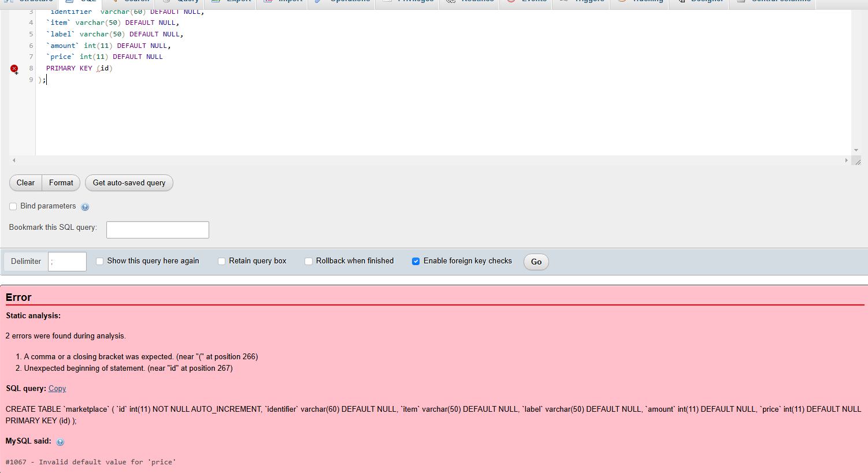Click Get auto-saved query
The width and height of the screenshot is (868, 473).
[129, 183]
